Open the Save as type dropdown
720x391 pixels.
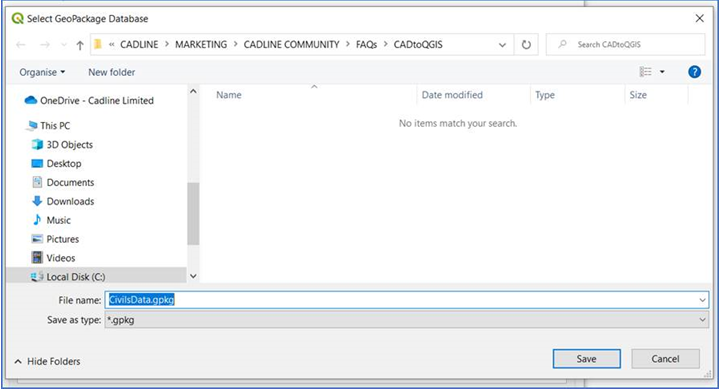406,320
